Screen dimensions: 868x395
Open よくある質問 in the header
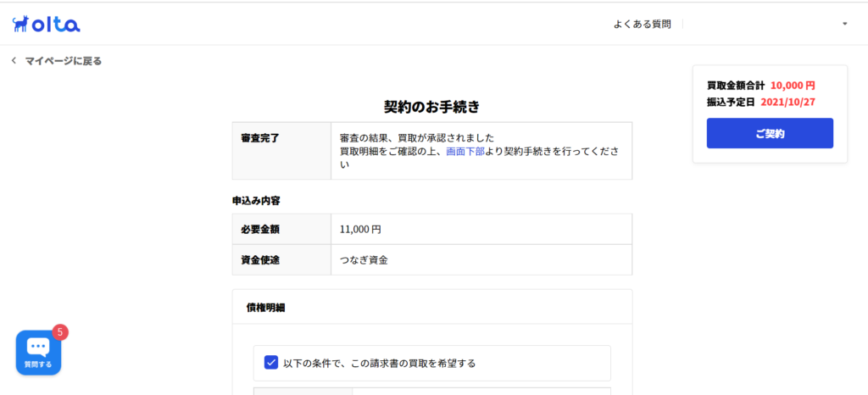643,25
